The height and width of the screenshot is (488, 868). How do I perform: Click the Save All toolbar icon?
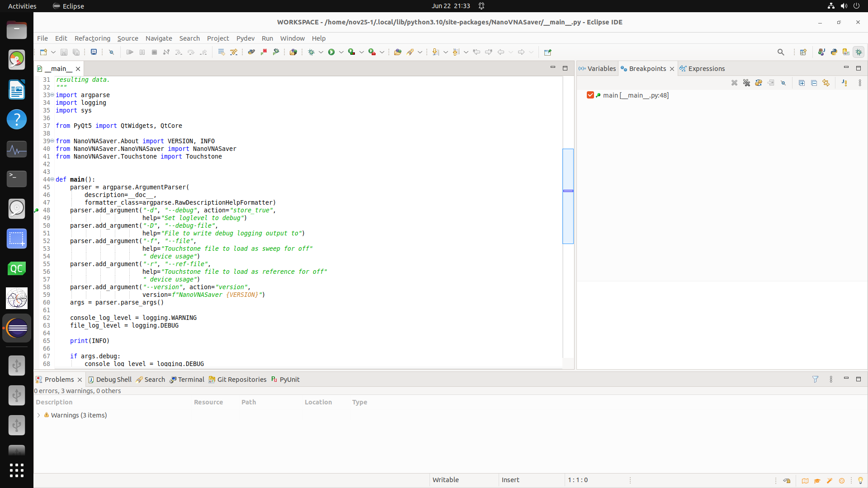[76, 52]
